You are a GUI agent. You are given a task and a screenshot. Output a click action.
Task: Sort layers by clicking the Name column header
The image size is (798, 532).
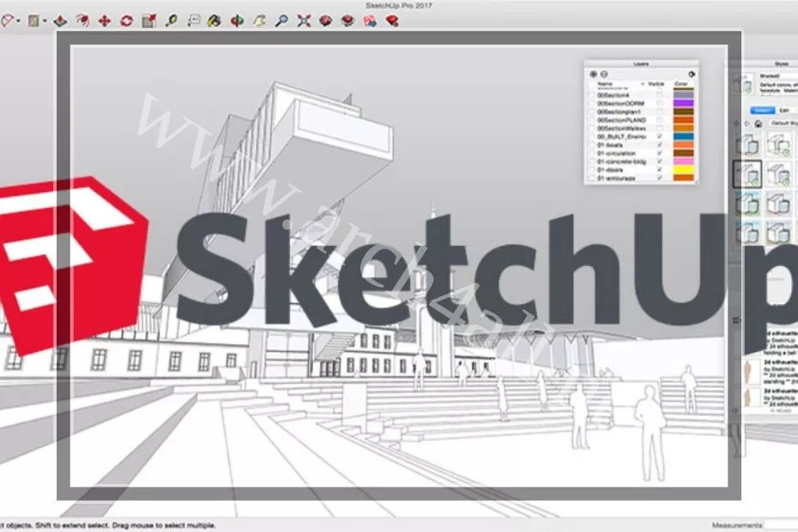pos(604,84)
